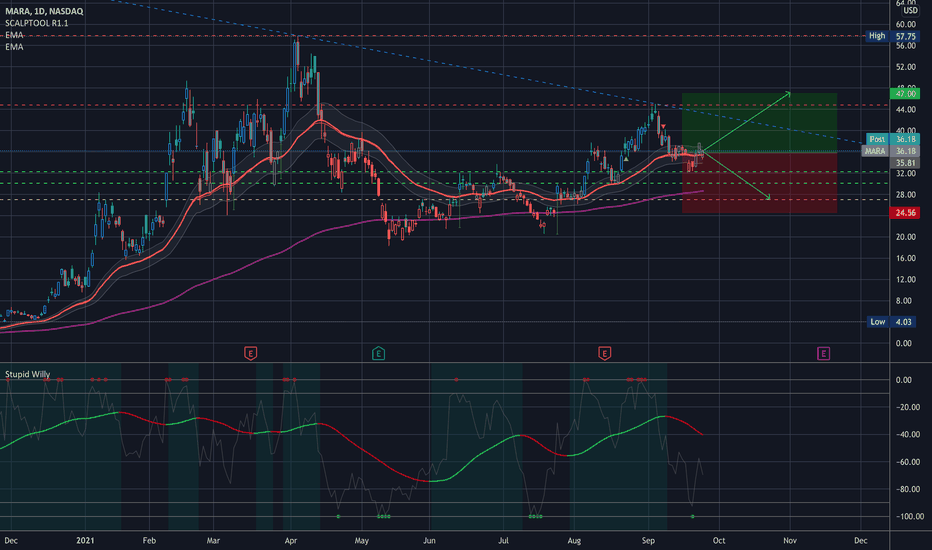932x550 pixels.
Task: Click the Jun label on time axis
Action: pyautogui.click(x=429, y=540)
